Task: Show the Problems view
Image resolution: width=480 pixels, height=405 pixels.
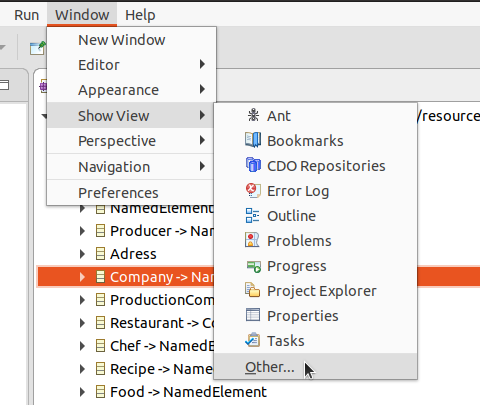Action: click(x=316, y=241)
